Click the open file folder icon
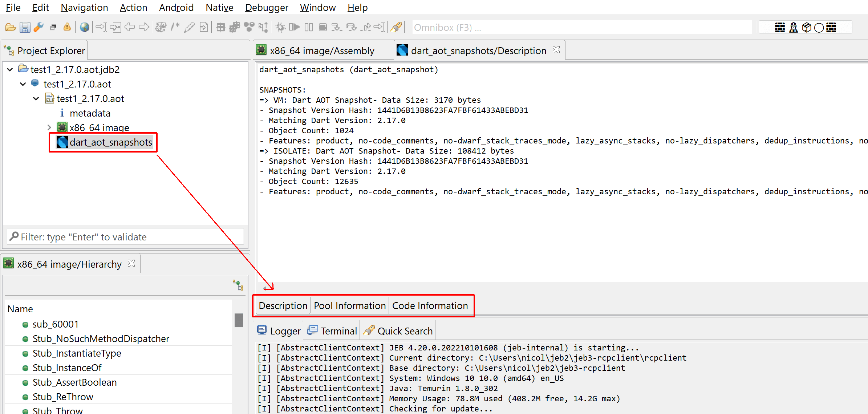 (11, 27)
